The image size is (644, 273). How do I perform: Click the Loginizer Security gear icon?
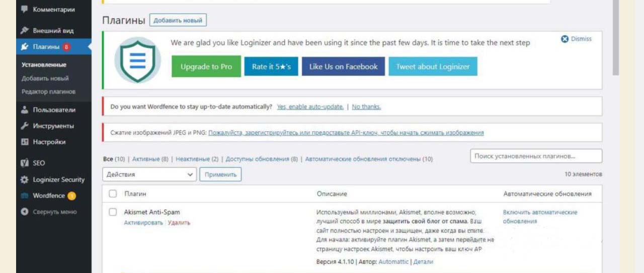tap(24, 179)
